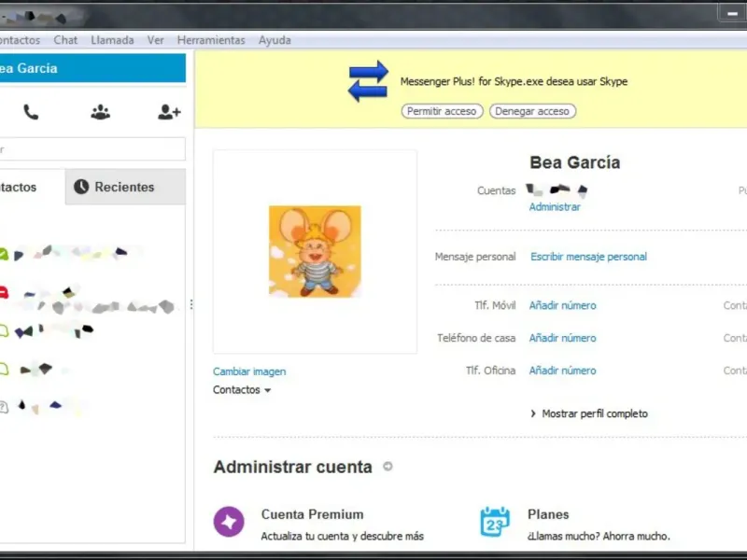Image resolution: width=747 pixels, height=560 pixels.
Task: Click the mouse cartoon profile picture
Action: pyautogui.click(x=315, y=251)
